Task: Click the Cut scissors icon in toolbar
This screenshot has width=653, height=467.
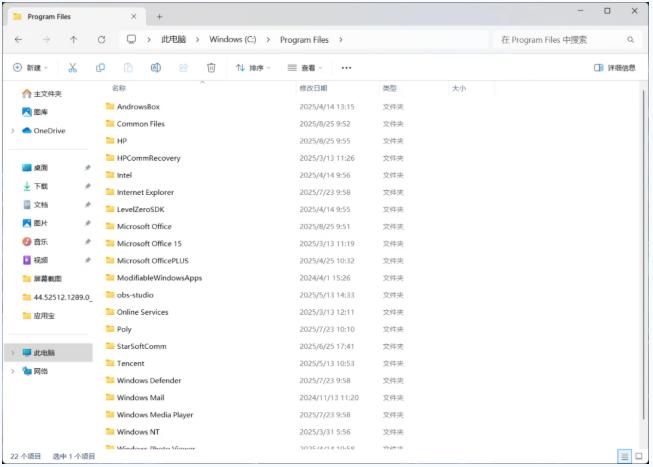Action: (73, 68)
